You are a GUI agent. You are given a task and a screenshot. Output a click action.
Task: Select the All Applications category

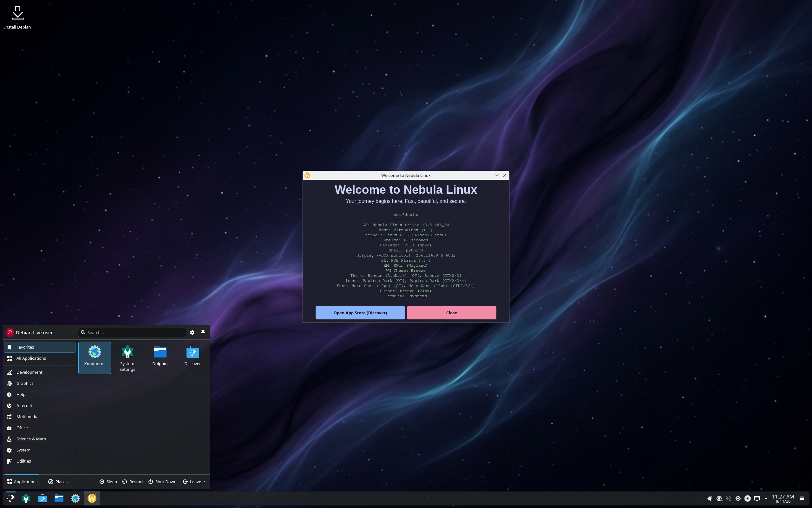click(x=40, y=358)
